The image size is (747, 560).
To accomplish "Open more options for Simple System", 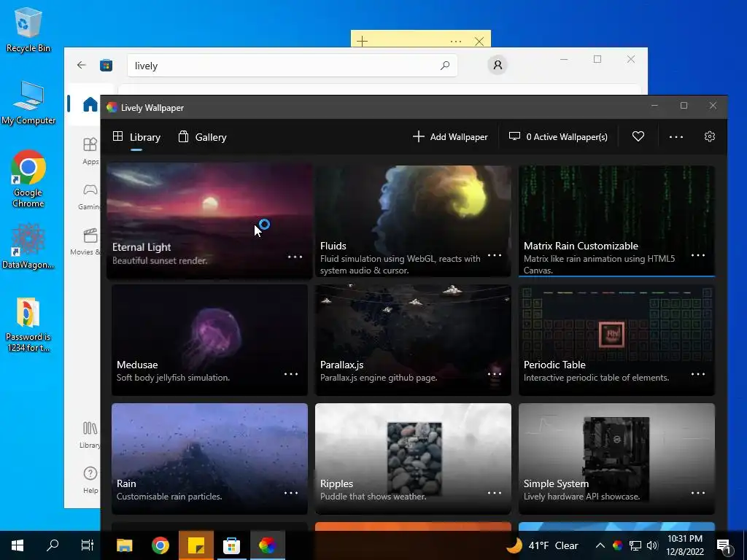I will coord(698,493).
